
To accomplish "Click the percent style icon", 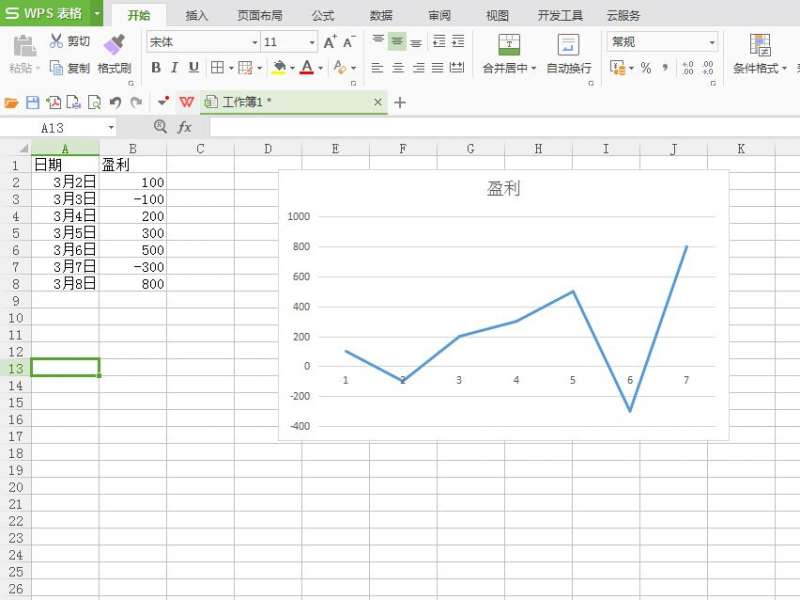I will click(x=646, y=68).
